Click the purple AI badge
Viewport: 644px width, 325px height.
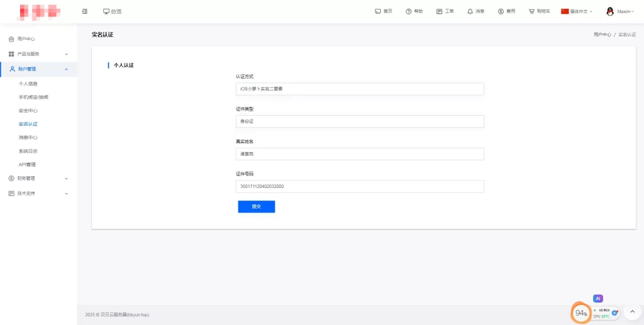(598, 299)
